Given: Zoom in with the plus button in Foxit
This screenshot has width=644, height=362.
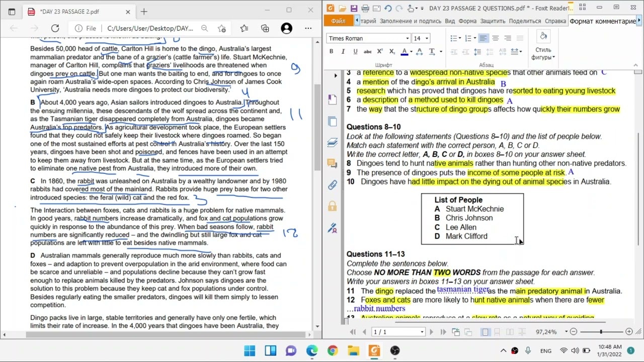Looking at the screenshot, I should point(629,332).
